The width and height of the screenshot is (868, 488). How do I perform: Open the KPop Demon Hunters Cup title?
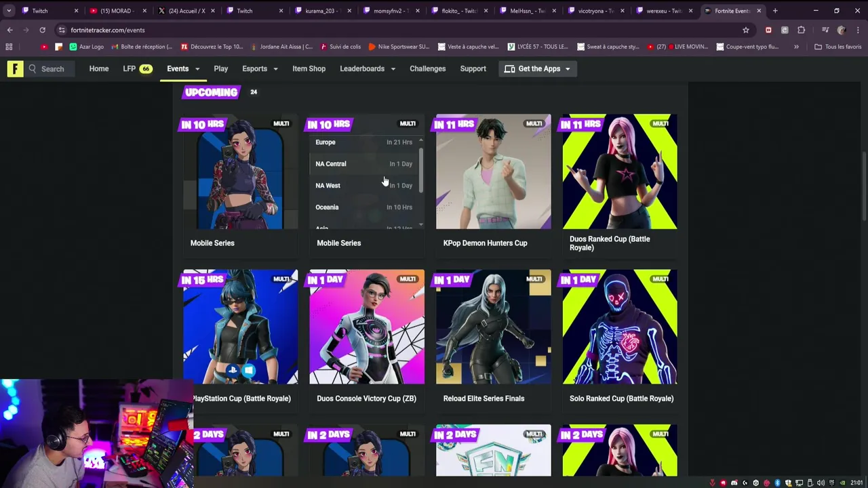485,243
